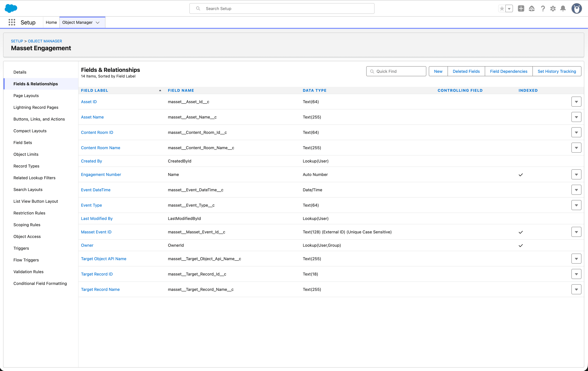
Task: Click the 'Lookup(User,Group)' data type cell
Action: pyautogui.click(x=322, y=245)
